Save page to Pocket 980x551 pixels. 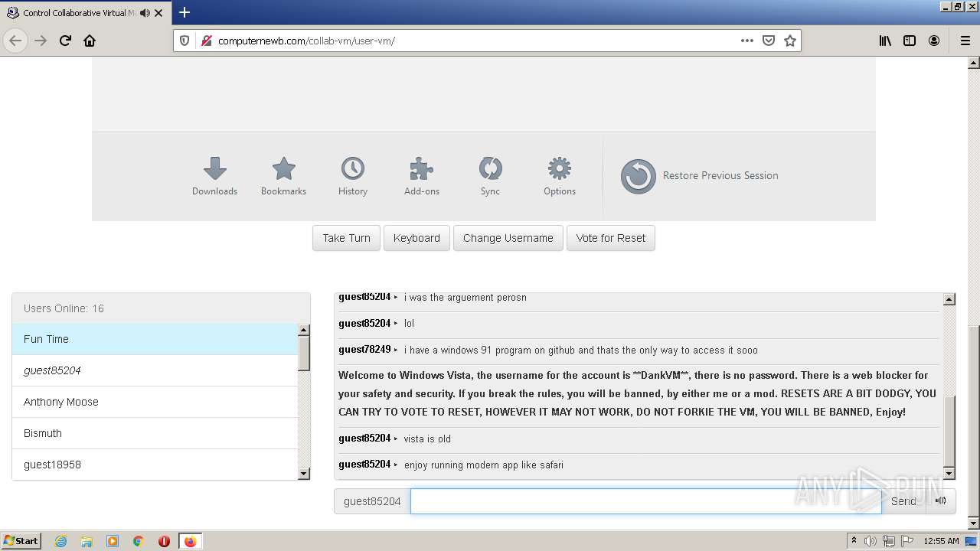(x=769, y=41)
